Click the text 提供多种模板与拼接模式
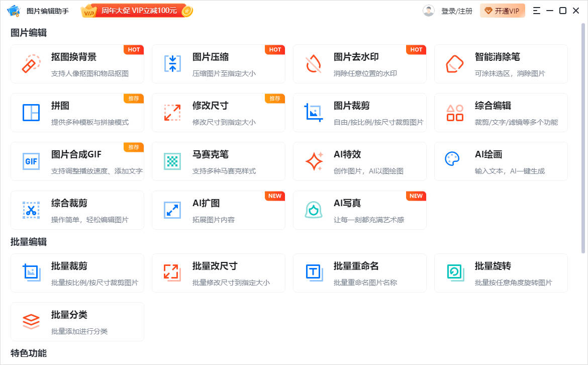The height and width of the screenshot is (365, 588). click(x=90, y=122)
